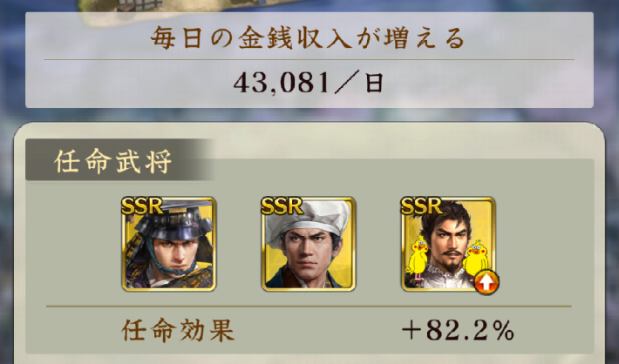Click the 43,081／日 income value
This screenshot has height=364, width=619.
coord(309,84)
